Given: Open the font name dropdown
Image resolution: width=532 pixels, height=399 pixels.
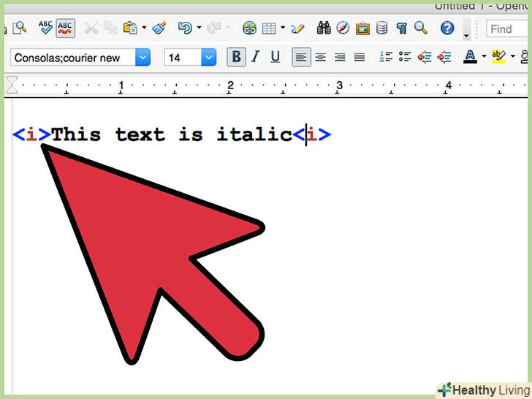Looking at the screenshot, I should pyautogui.click(x=142, y=57).
